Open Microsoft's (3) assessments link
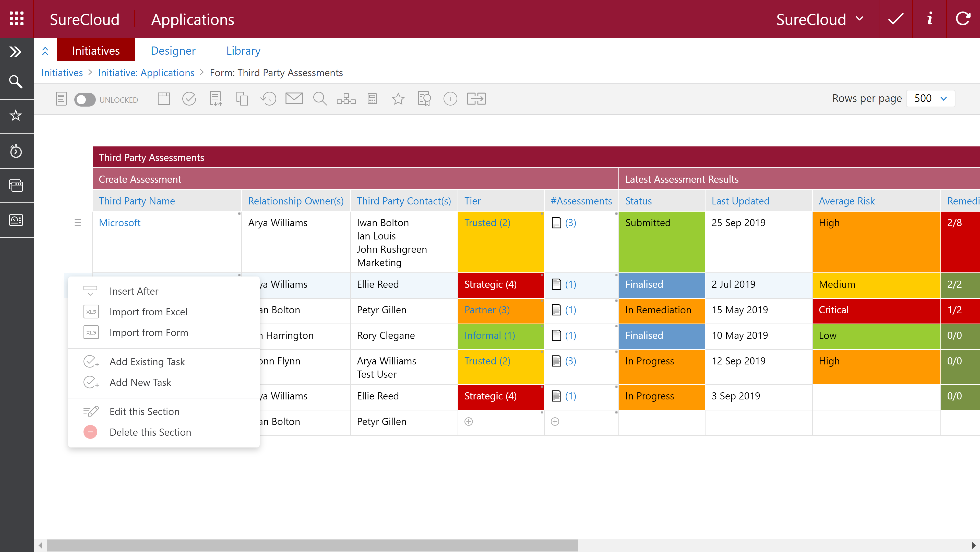 pos(570,223)
